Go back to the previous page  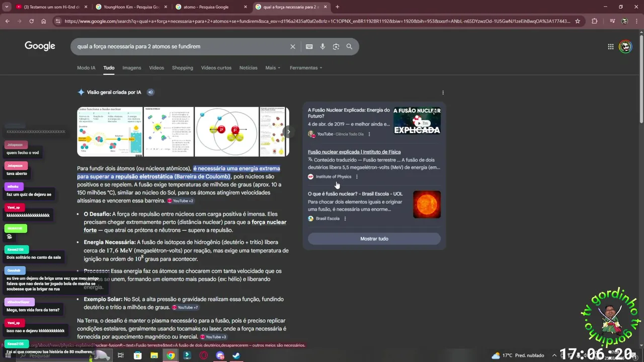click(7, 21)
